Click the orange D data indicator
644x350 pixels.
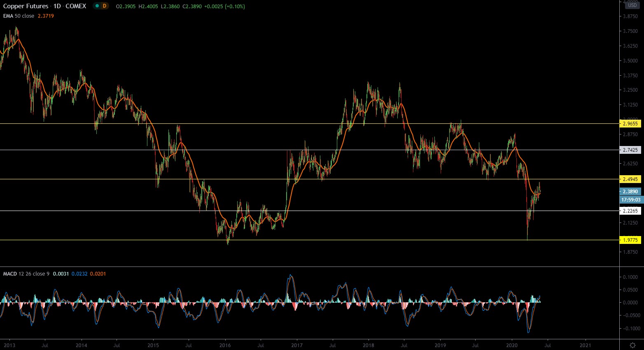(105, 6)
